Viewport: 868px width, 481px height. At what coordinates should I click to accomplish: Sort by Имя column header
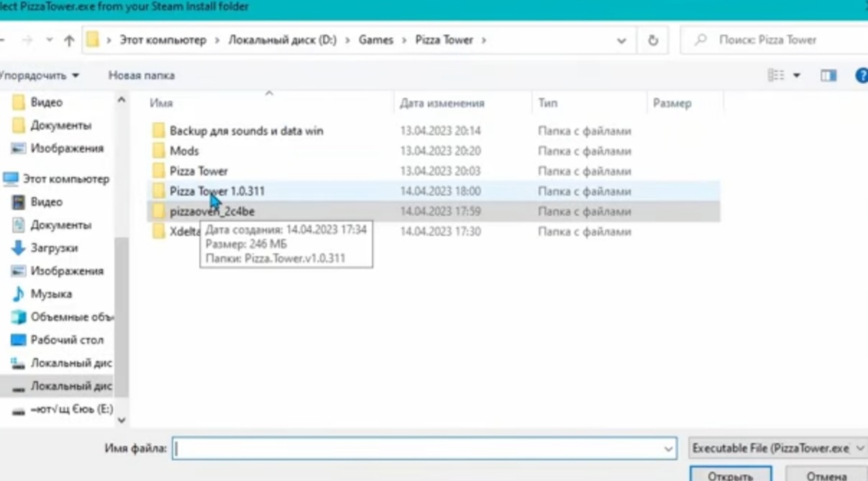tap(161, 104)
